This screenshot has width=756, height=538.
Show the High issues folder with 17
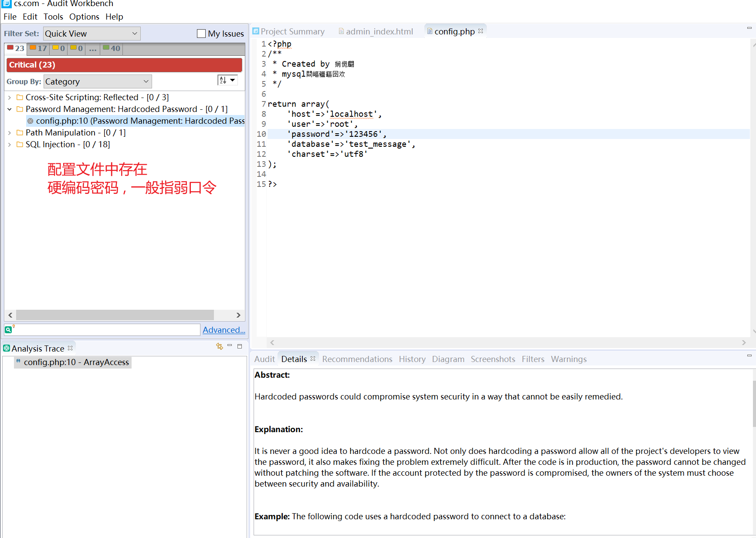[38, 48]
